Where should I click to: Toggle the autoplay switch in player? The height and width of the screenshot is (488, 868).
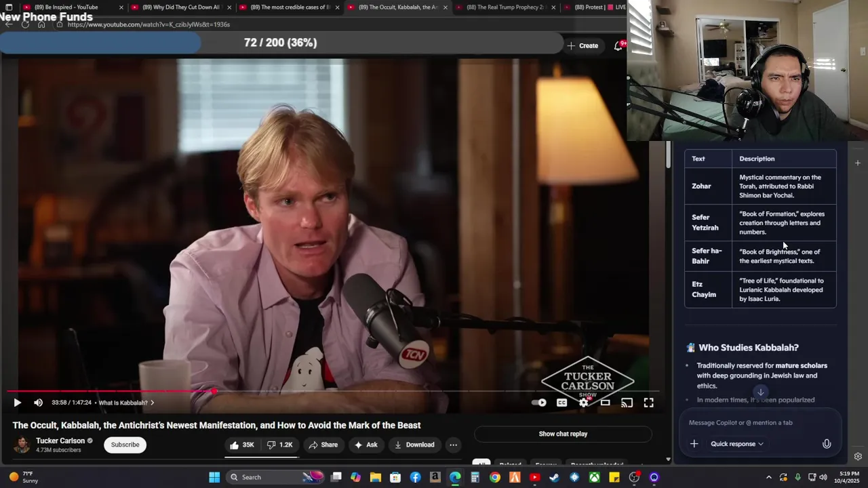click(539, 403)
